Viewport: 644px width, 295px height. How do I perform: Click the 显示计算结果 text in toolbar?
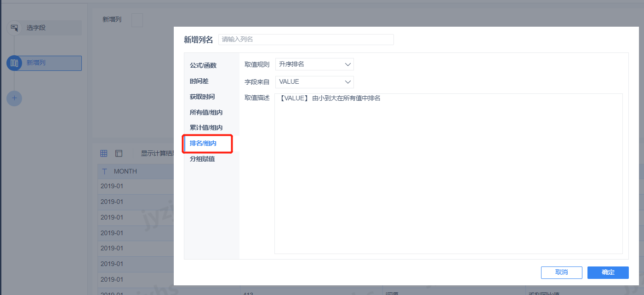[x=157, y=154]
